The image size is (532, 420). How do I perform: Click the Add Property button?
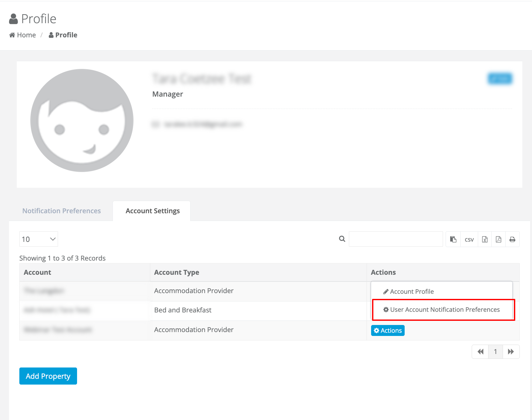(48, 376)
